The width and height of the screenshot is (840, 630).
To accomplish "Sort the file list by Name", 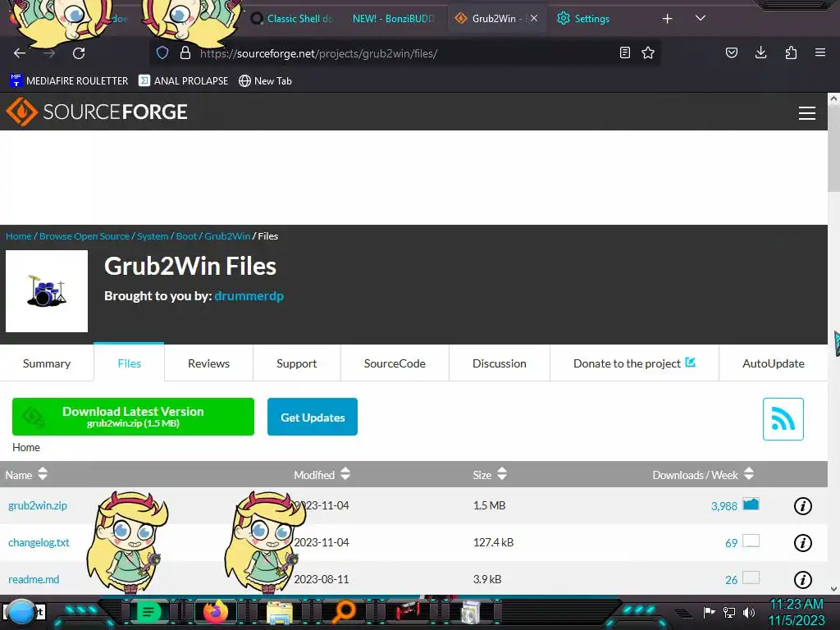I will (25, 475).
